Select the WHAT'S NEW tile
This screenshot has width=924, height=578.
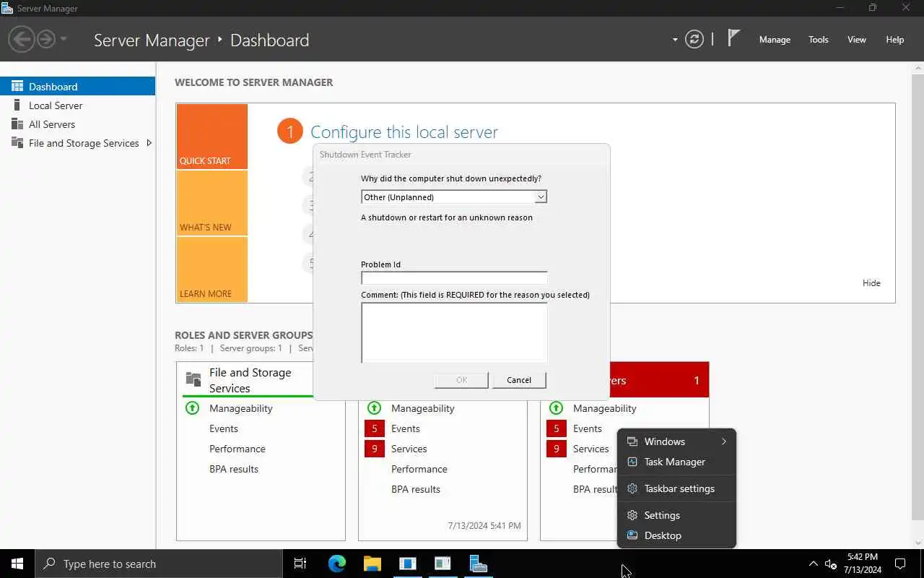212,203
